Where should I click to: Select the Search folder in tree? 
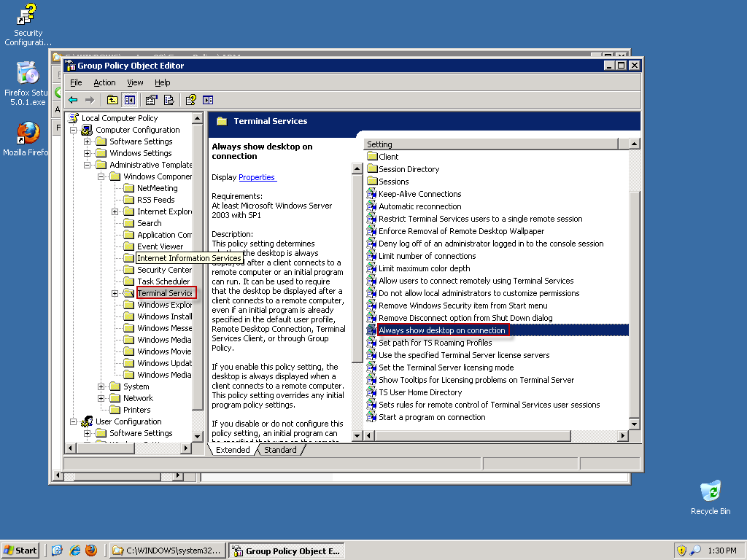click(x=149, y=223)
